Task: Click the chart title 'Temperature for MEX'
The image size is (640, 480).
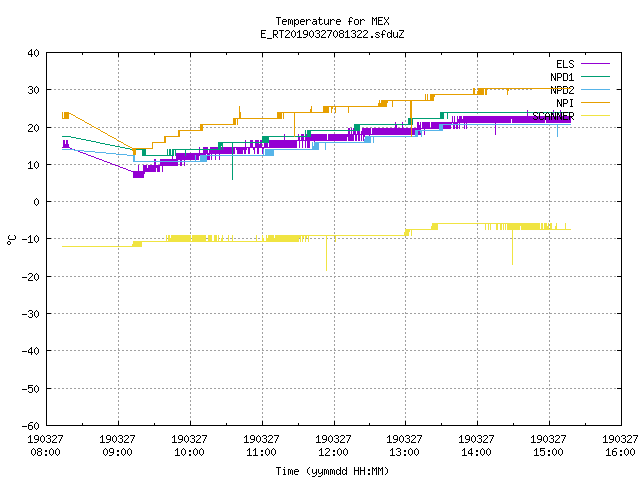Action: [332, 21]
